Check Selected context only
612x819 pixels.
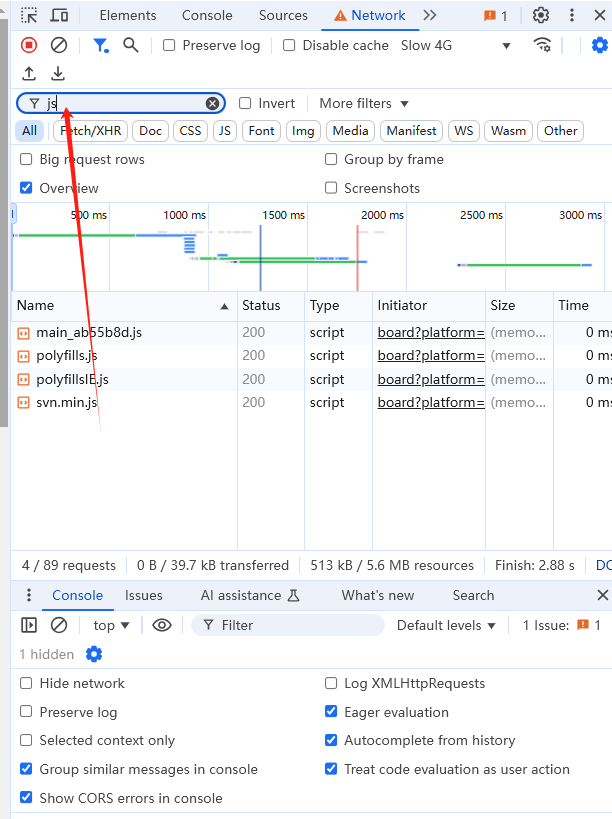tap(26, 740)
